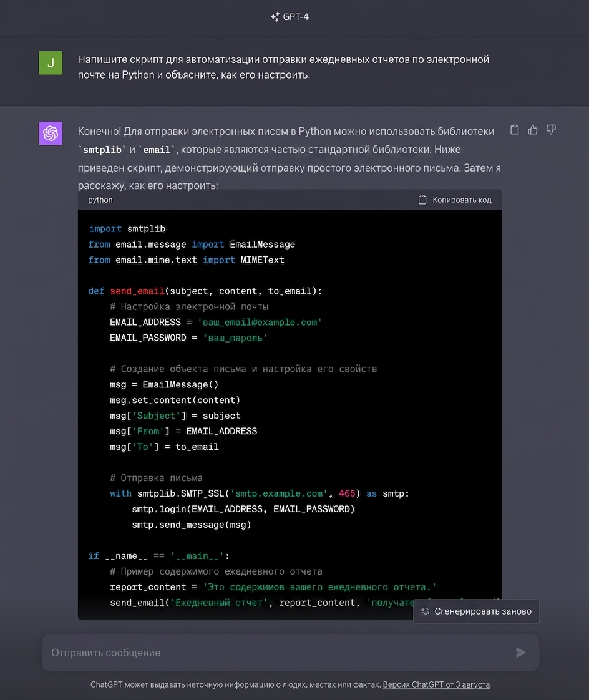
Task: Click the msg['From'] line
Action: coord(183,431)
